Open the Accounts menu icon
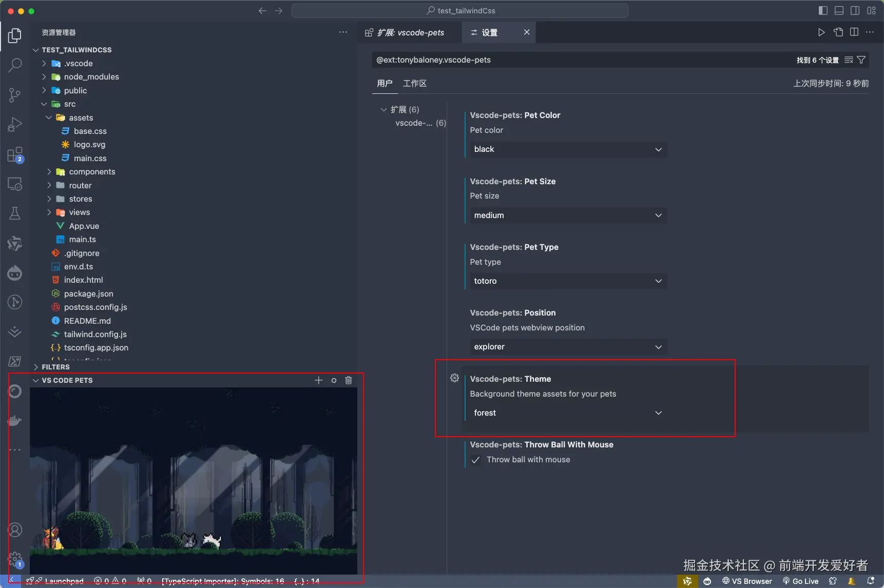The image size is (884, 588). tap(15, 530)
